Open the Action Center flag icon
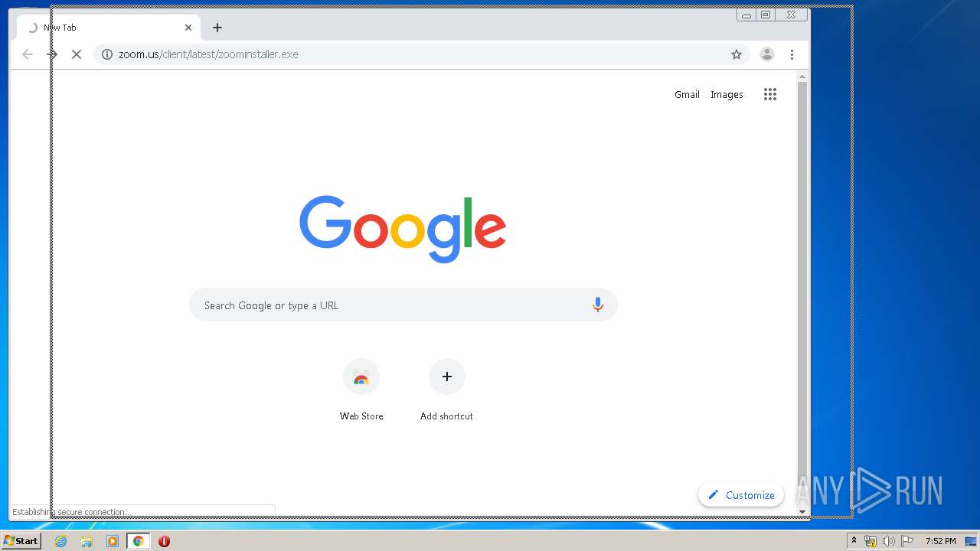 coord(907,541)
